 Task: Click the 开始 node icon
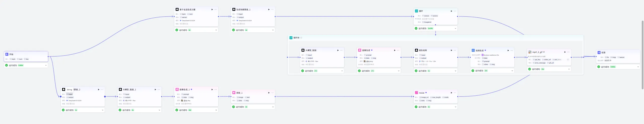(x=7, y=54)
